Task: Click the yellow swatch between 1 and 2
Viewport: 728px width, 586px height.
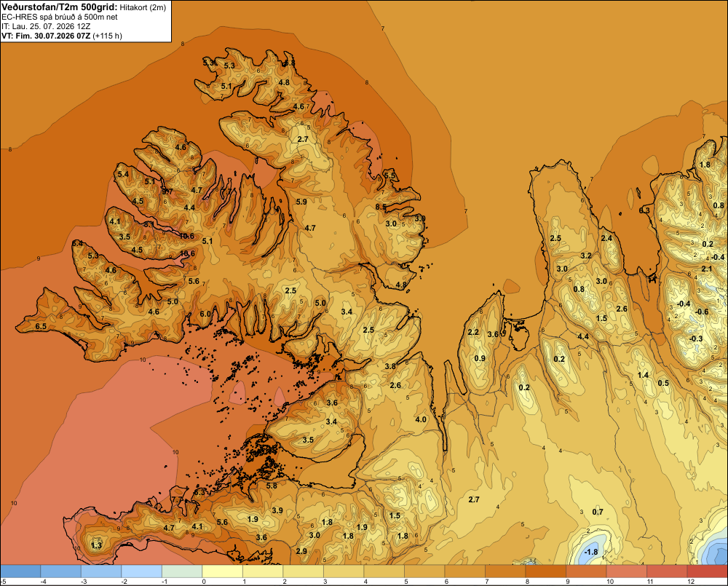Action: pyautogui.click(x=264, y=571)
